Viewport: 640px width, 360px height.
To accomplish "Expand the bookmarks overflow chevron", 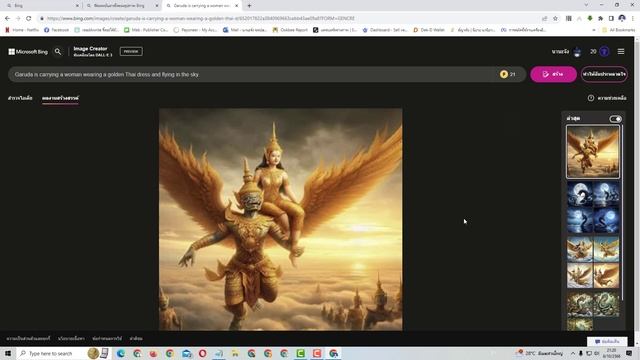I will [593, 30].
